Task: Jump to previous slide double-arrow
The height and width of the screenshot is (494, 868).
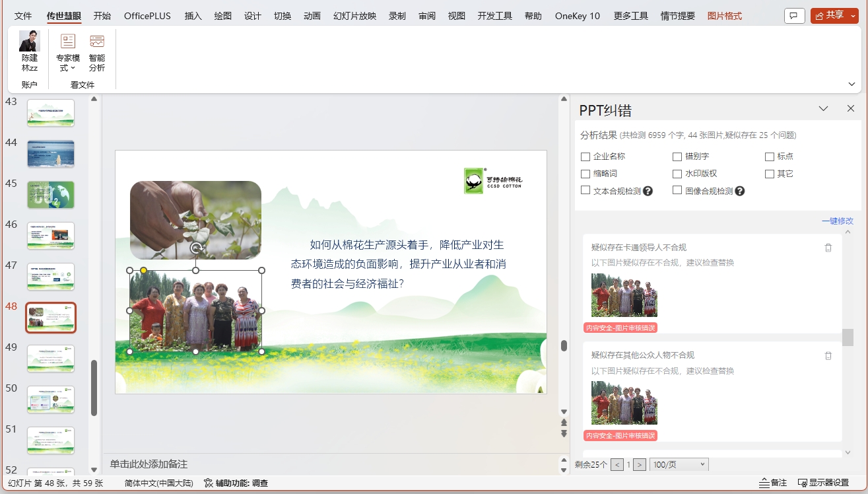Action: coord(564,422)
